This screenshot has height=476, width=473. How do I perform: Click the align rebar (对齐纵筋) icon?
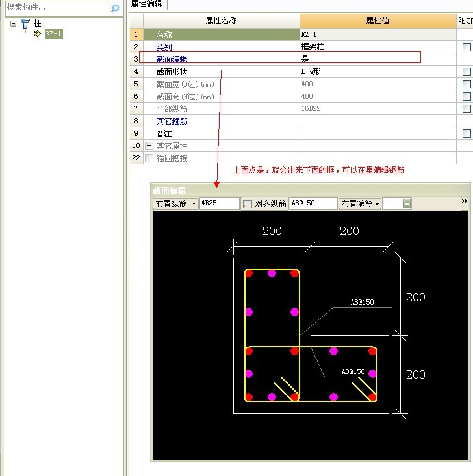click(x=248, y=204)
